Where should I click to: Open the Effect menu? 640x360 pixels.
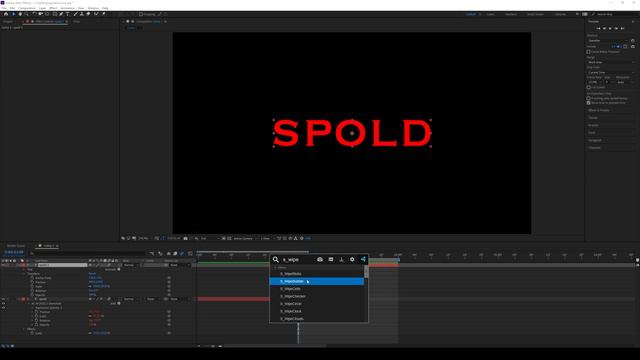coord(53,8)
